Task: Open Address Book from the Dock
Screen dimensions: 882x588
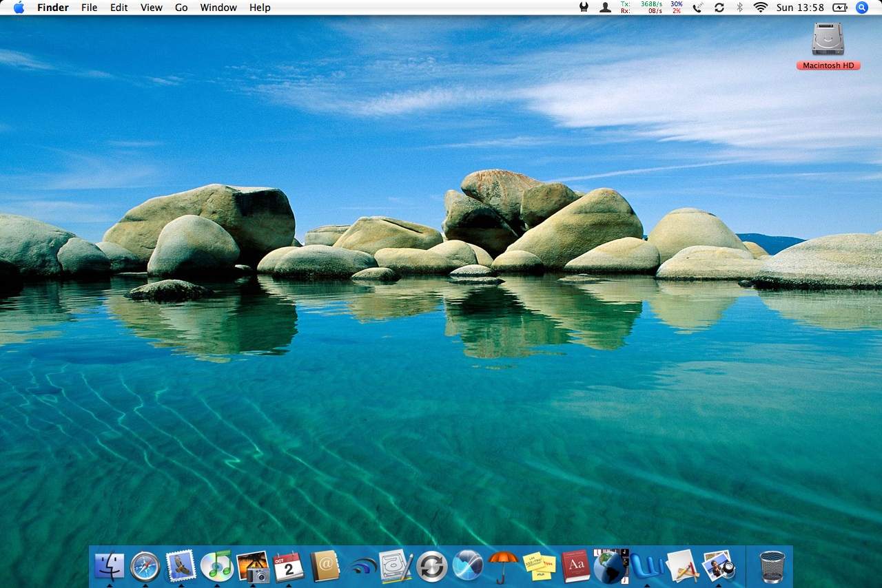Action: [326, 566]
